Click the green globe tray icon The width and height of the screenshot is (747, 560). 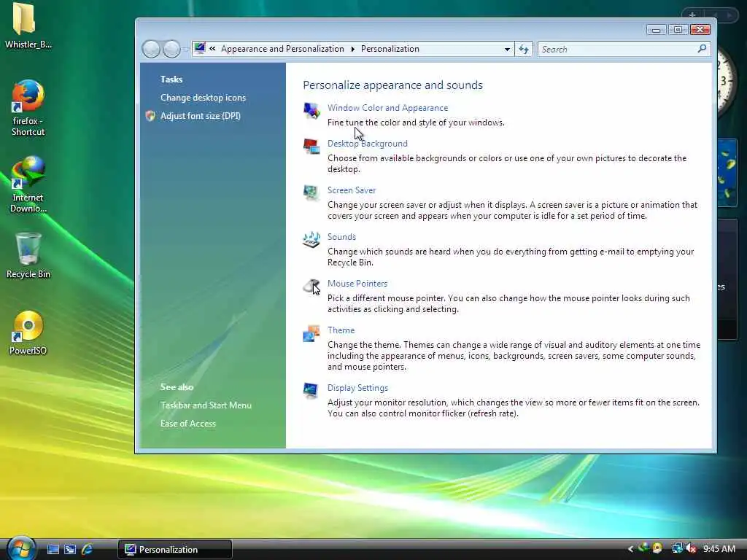pyautogui.click(x=643, y=548)
